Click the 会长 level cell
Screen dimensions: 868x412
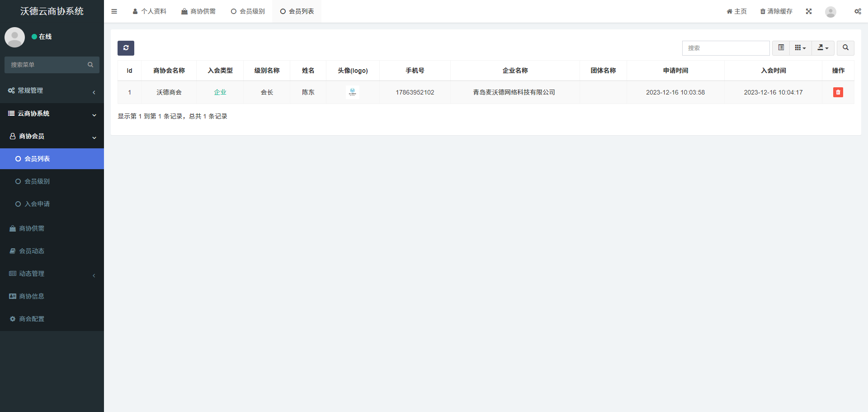(x=267, y=92)
